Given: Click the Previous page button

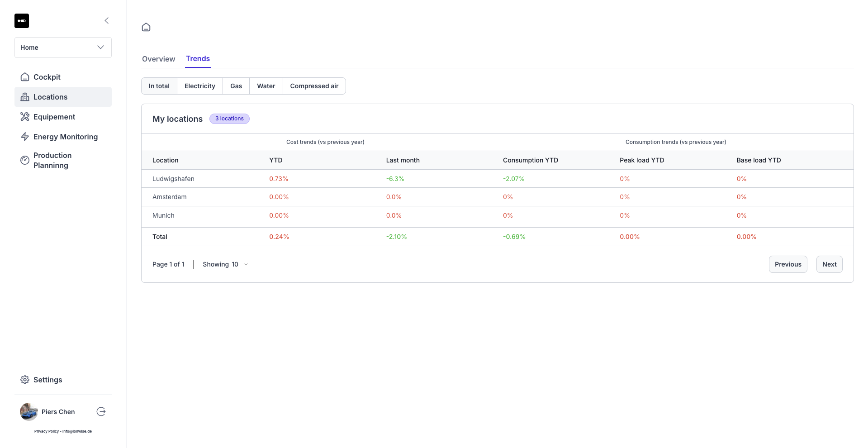Looking at the screenshot, I should click(x=787, y=264).
